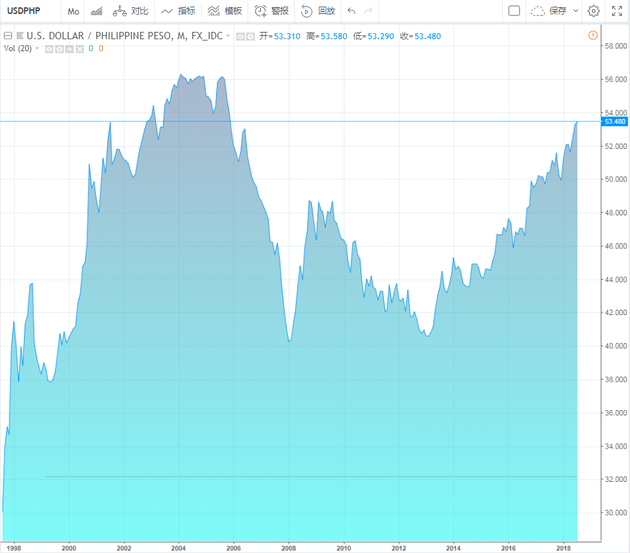Toggle visibility of the Vol (20) indicator
The image size is (630, 553).
(49, 49)
